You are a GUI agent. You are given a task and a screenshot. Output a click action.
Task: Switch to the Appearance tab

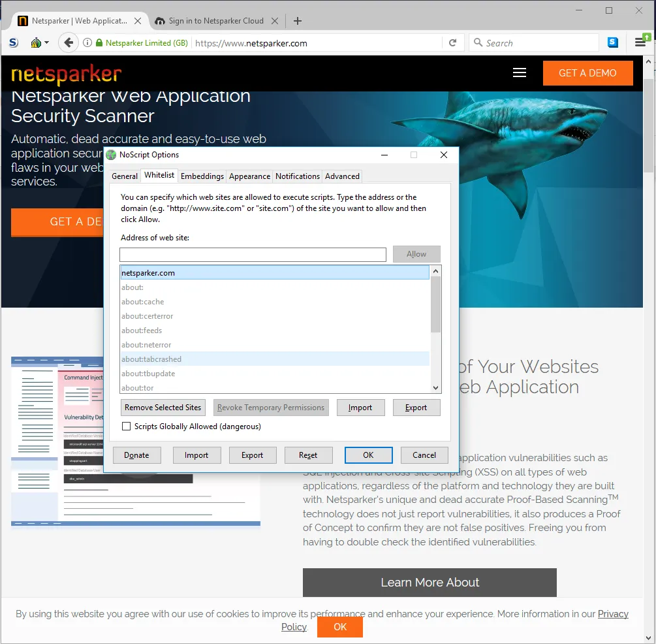(x=249, y=176)
